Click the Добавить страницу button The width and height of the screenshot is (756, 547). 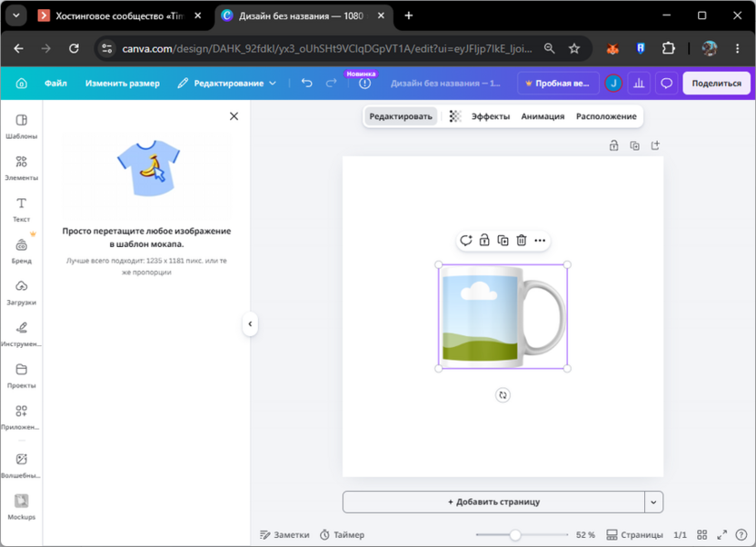pos(493,502)
